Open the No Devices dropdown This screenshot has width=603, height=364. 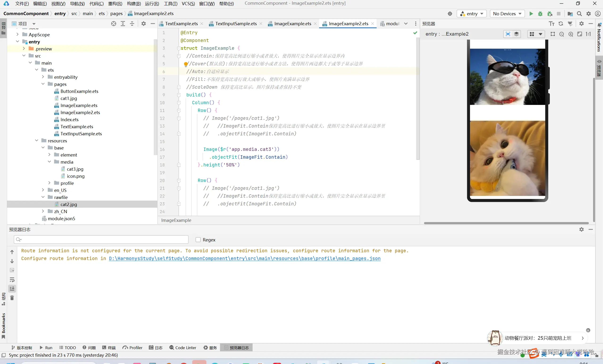click(x=507, y=14)
